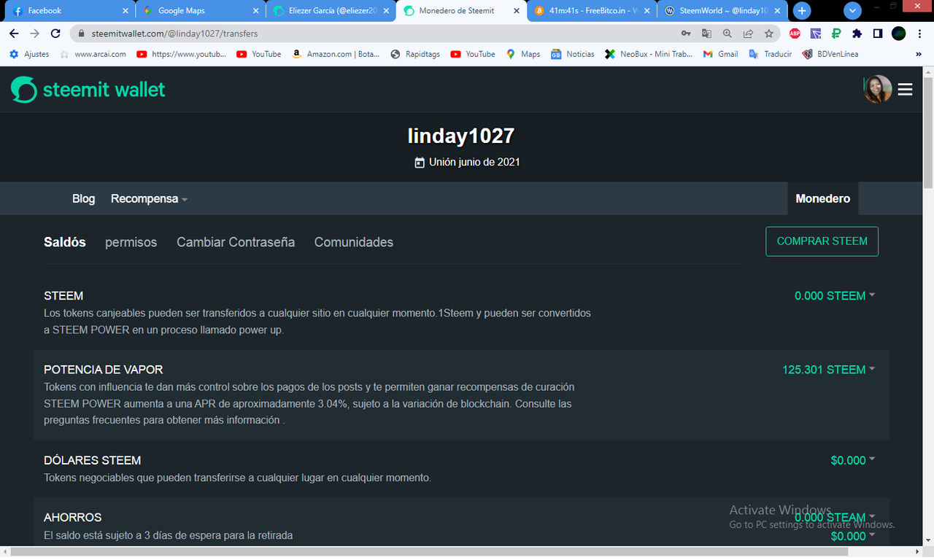Open the blue sail extension icon
The width and height of the screenshot is (934, 560).
pyautogui.click(x=816, y=34)
